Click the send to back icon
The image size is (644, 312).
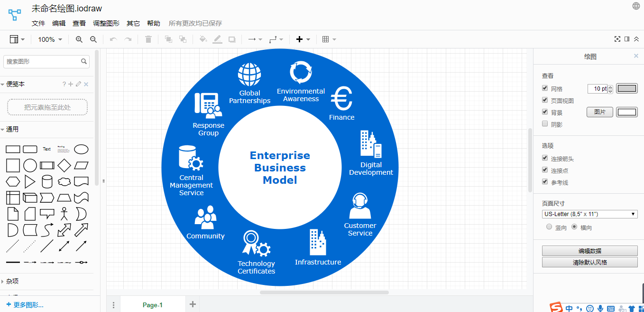click(183, 39)
